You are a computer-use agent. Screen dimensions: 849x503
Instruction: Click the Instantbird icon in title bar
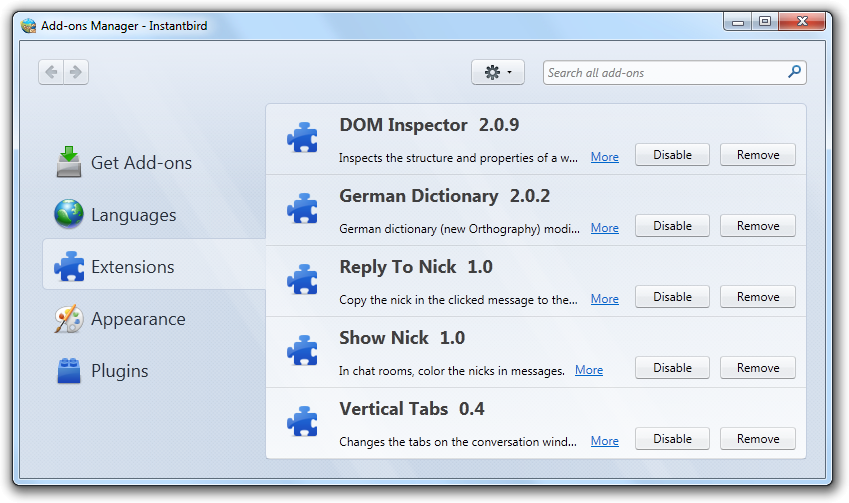[x=28, y=25]
